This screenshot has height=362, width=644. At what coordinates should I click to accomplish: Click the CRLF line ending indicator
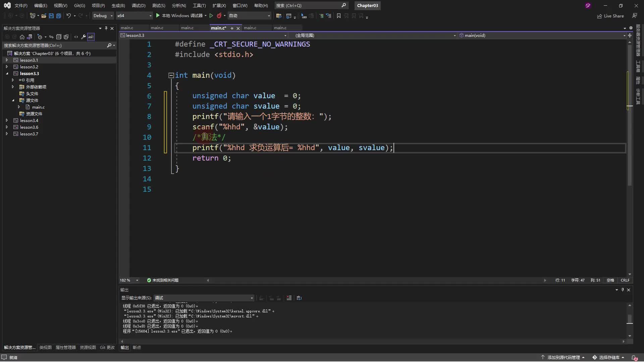625,280
